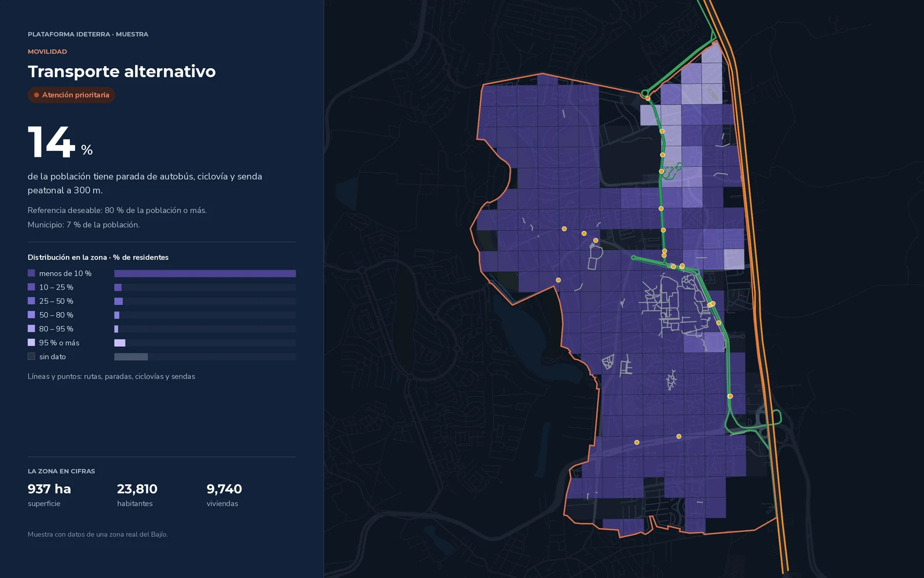Click the green roundabout marker at route's north end
The image size is (924, 578).
(x=645, y=93)
